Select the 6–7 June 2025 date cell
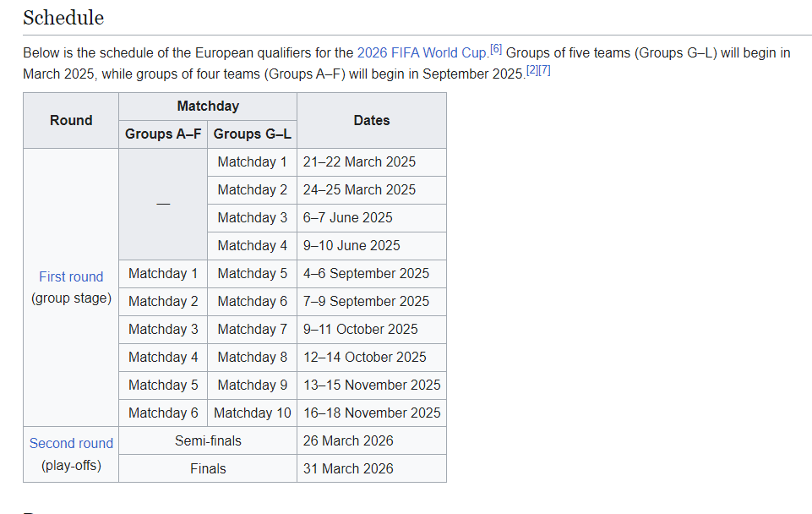The width and height of the screenshot is (812, 514). (348, 217)
